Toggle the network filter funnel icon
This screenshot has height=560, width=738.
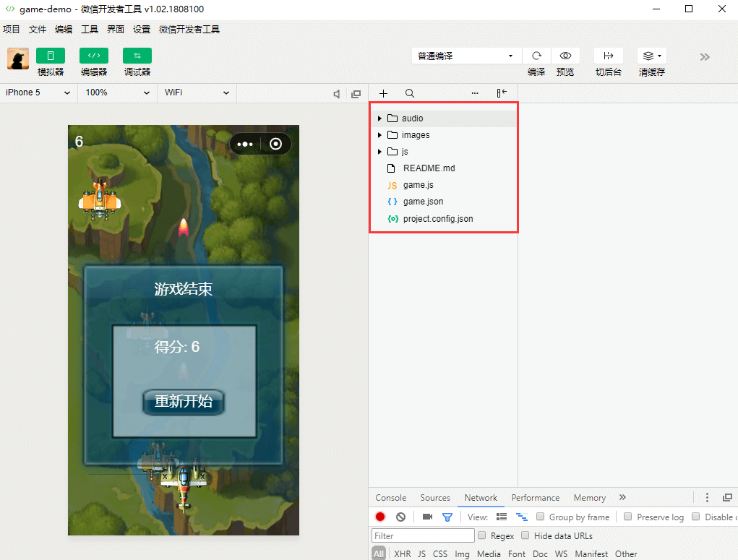point(447,517)
